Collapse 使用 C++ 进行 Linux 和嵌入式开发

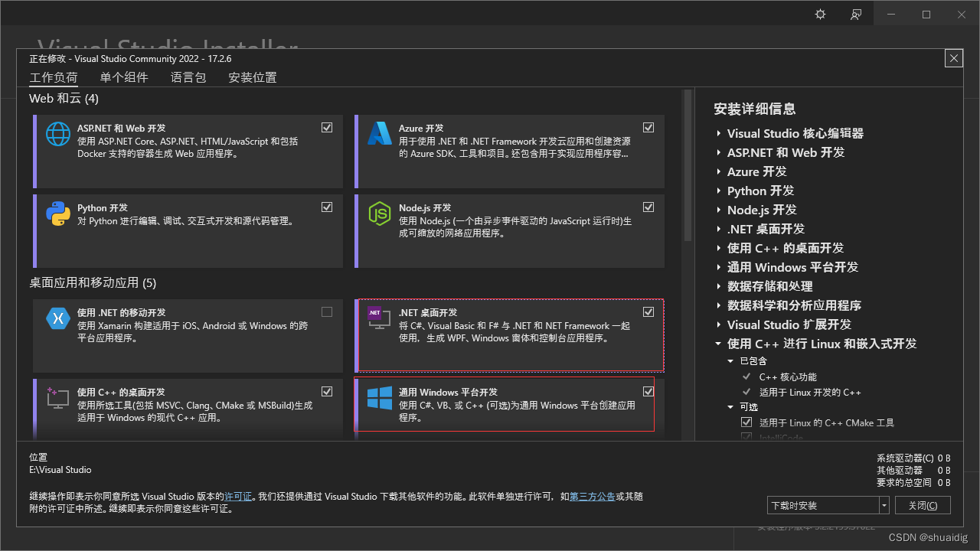coord(719,344)
